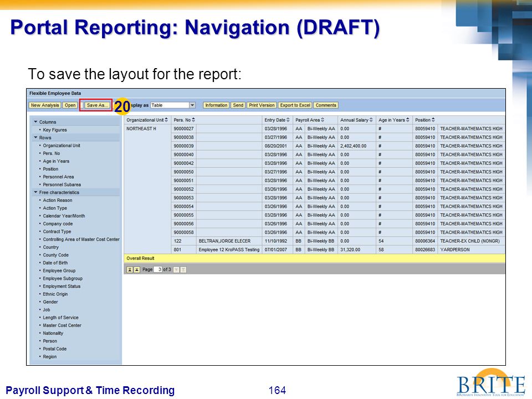
Task: Choose Action Type characteristic
Action: point(55,208)
